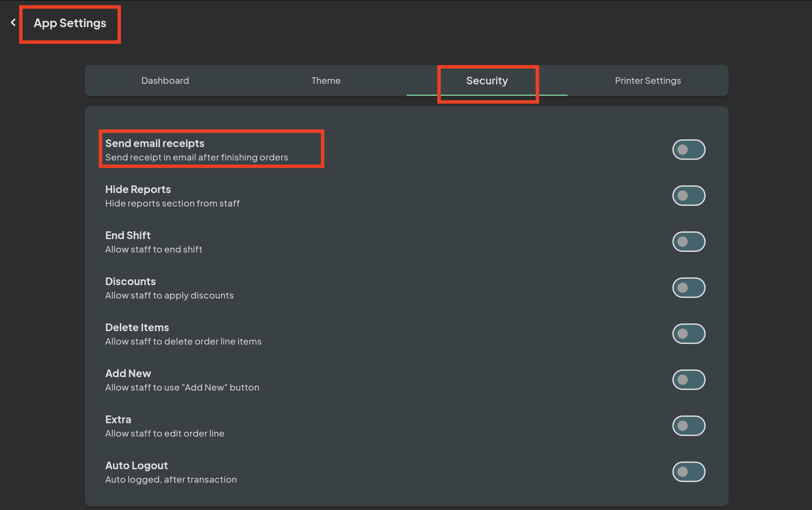This screenshot has height=510, width=812.
Task: Click the Theme settings icon
Action: (325, 80)
